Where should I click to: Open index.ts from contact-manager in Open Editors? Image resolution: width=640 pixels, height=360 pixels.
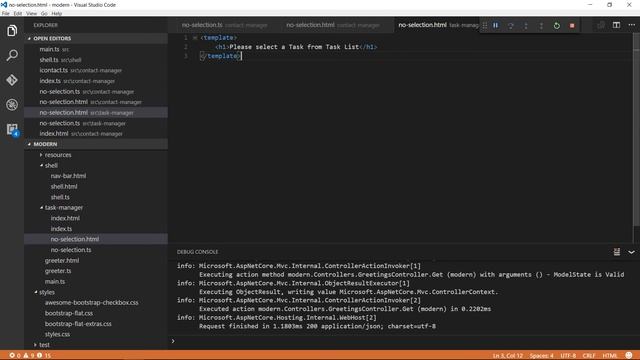pos(96,81)
